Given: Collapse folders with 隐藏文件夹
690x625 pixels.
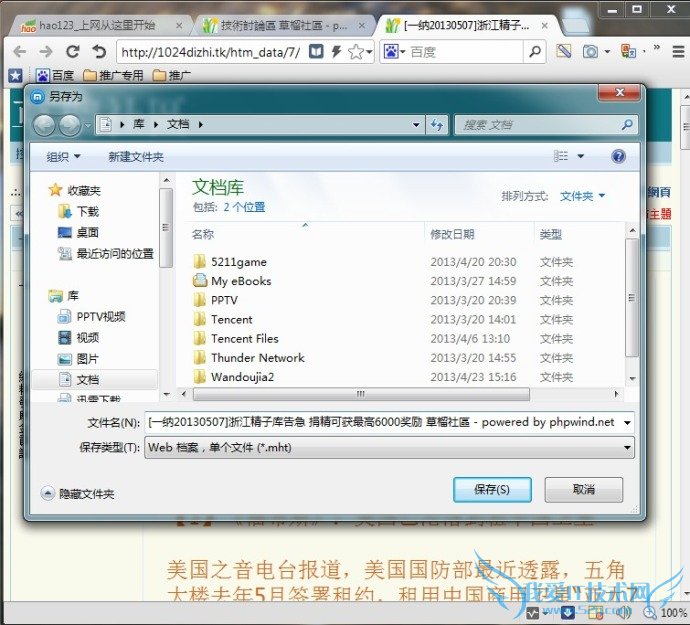Looking at the screenshot, I should pyautogui.click(x=78, y=493).
